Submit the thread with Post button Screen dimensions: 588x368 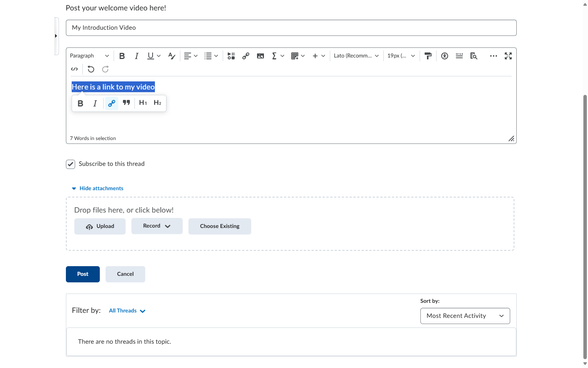[83, 274]
